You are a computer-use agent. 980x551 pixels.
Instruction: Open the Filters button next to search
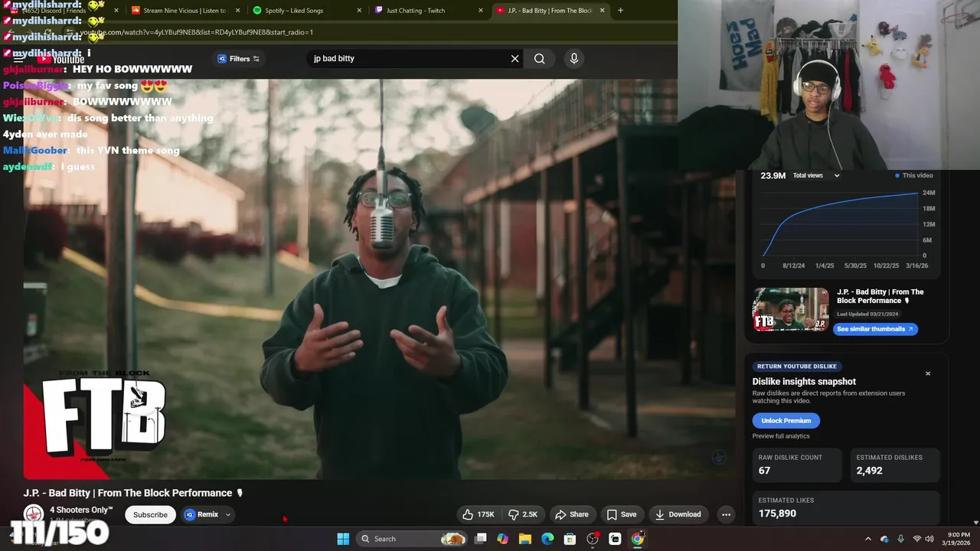239,58
